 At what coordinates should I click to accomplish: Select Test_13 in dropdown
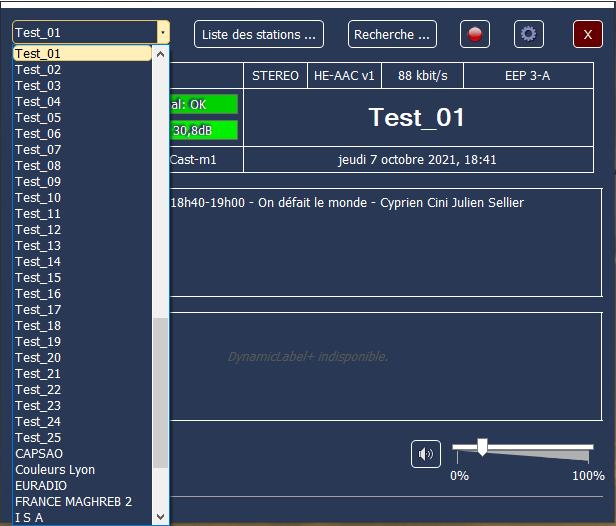[82, 246]
